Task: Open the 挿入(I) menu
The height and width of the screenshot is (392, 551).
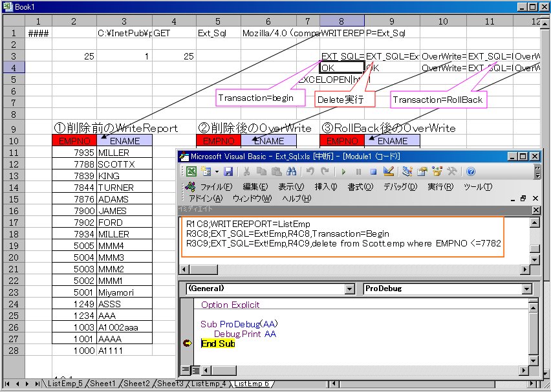Action: click(x=326, y=187)
